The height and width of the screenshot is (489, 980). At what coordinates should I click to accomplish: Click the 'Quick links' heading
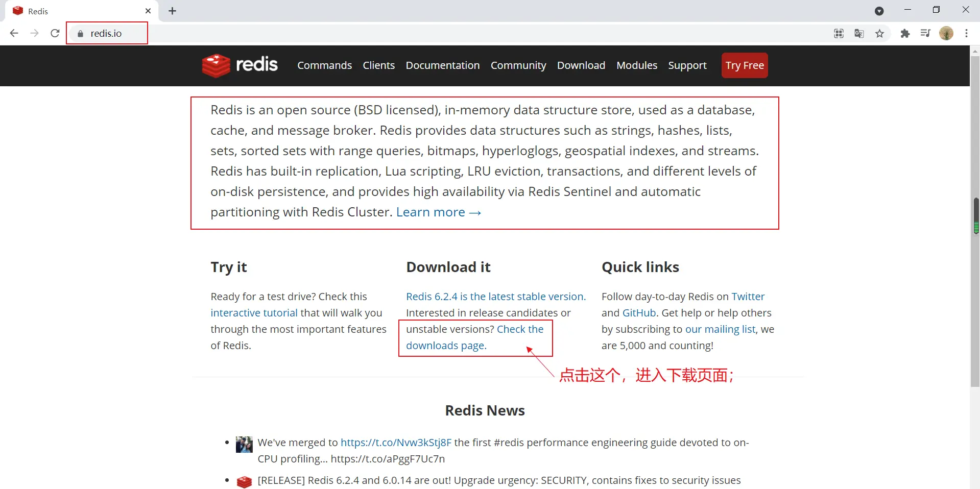click(x=640, y=267)
